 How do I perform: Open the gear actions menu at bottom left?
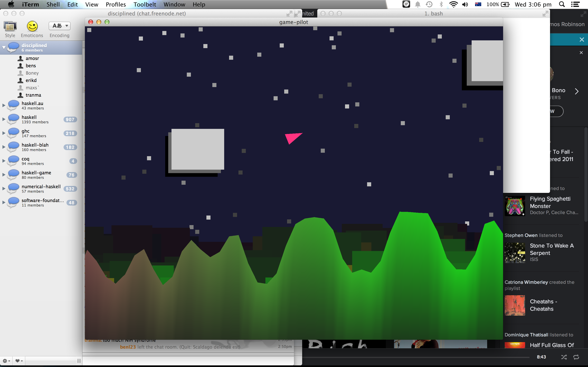6,361
